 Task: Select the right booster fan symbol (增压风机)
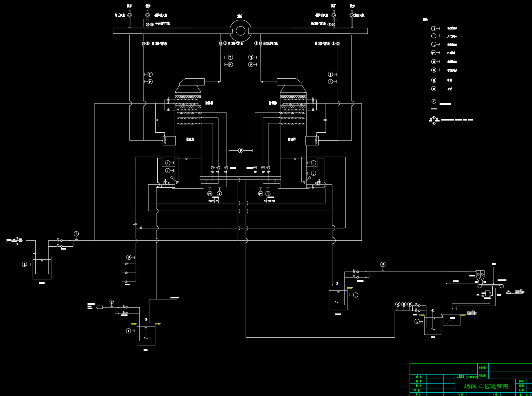(x=352, y=15)
